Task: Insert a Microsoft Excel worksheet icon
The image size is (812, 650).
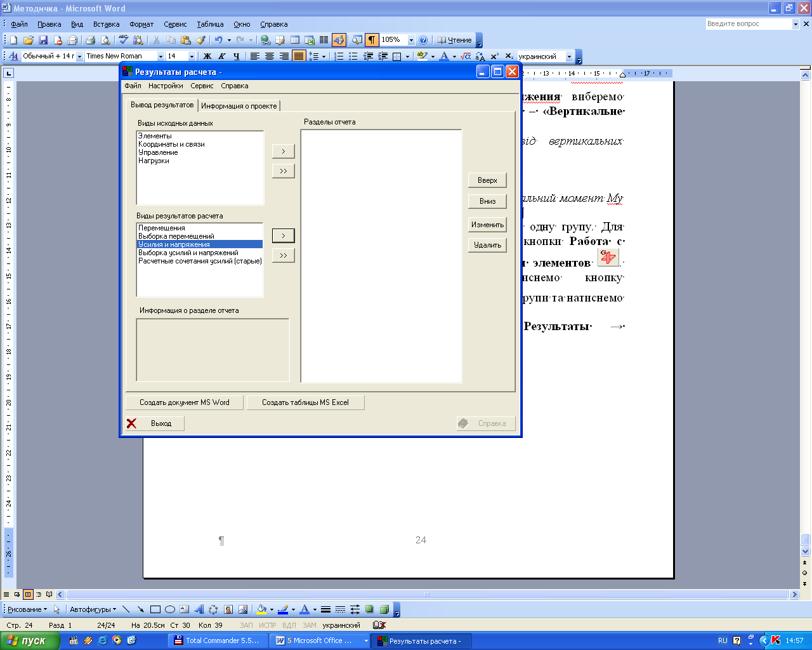Action: (x=310, y=40)
